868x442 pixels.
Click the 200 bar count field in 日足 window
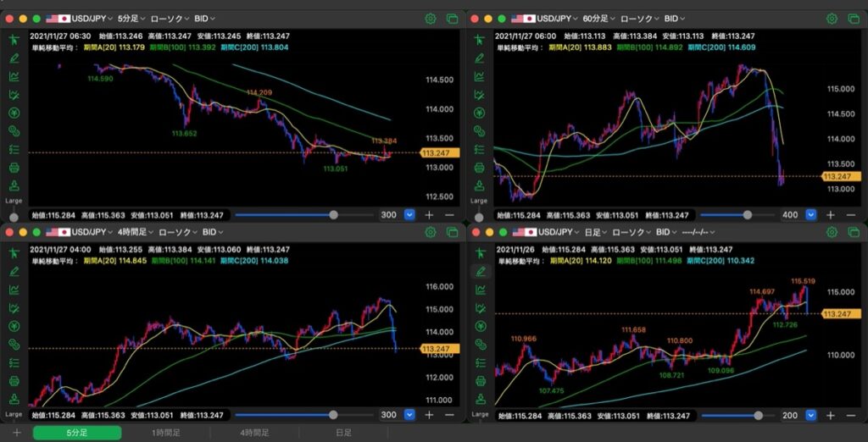[x=791, y=415]
